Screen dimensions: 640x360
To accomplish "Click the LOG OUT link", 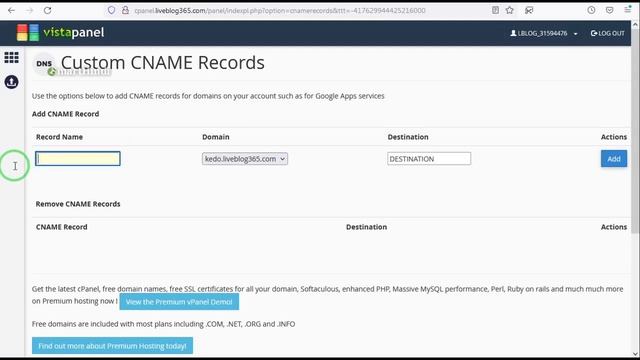I will (x=607, y=33).
